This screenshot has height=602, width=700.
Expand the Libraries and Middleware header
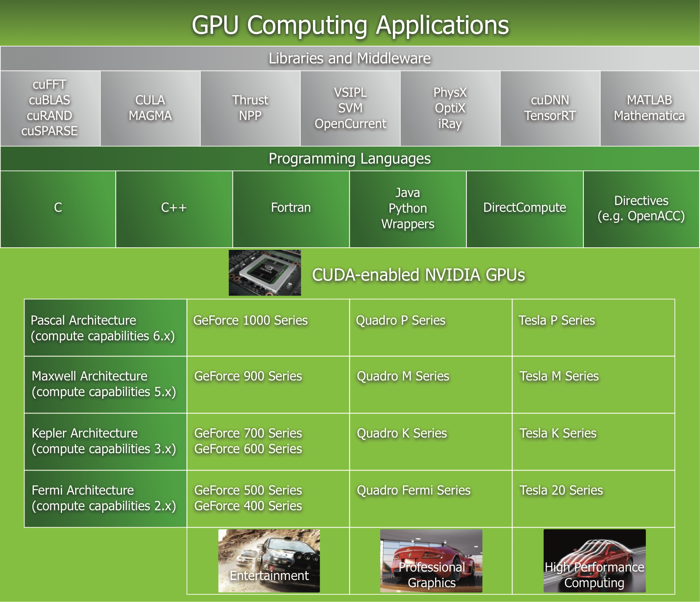[350, 58]
